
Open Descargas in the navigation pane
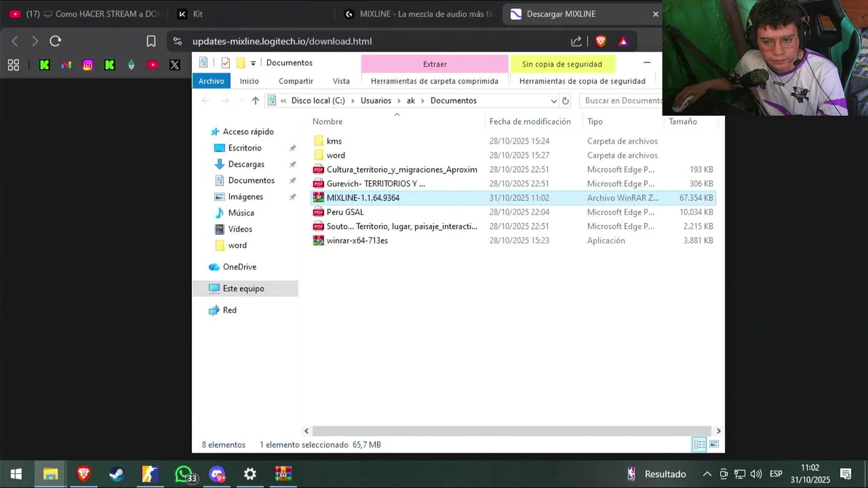(246, 164)
